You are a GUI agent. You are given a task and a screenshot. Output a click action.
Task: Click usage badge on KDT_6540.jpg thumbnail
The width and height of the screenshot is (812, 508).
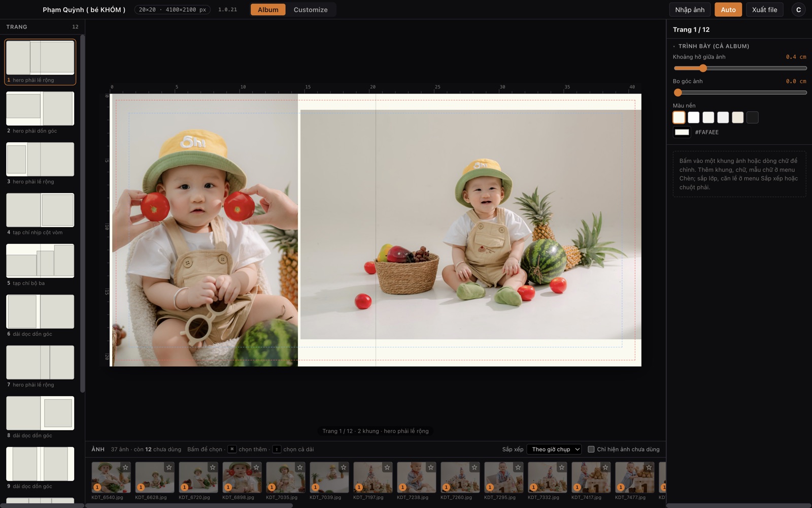[97, 487]
